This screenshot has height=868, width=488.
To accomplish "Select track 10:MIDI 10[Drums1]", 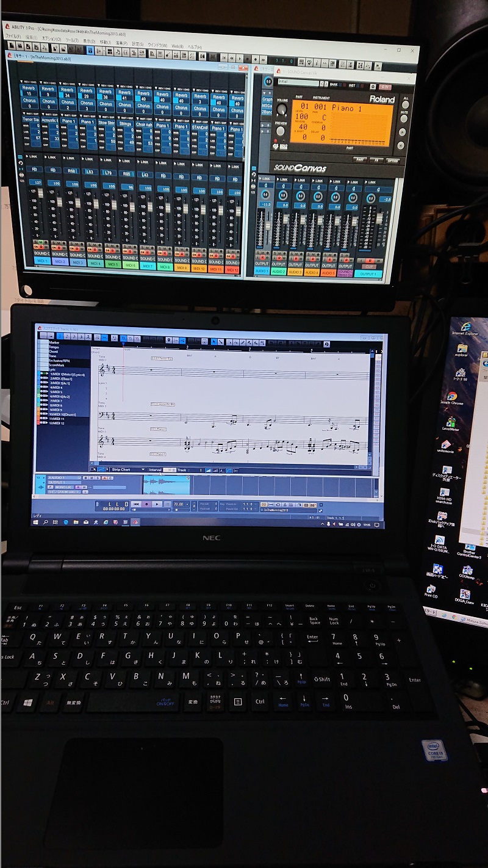I will [63, 414].
